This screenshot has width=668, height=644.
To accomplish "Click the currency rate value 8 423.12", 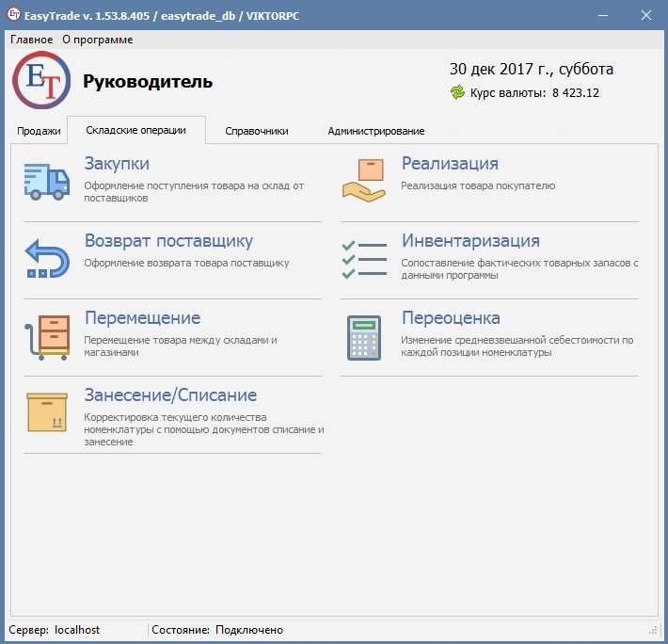I will (x=576, y=93).
